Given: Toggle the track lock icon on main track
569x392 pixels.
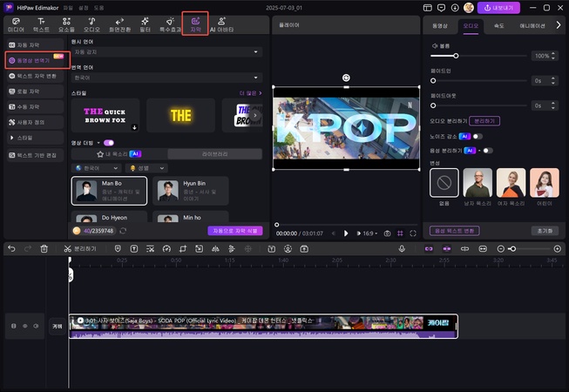Looking at the screenshot, I should [13, 326].
